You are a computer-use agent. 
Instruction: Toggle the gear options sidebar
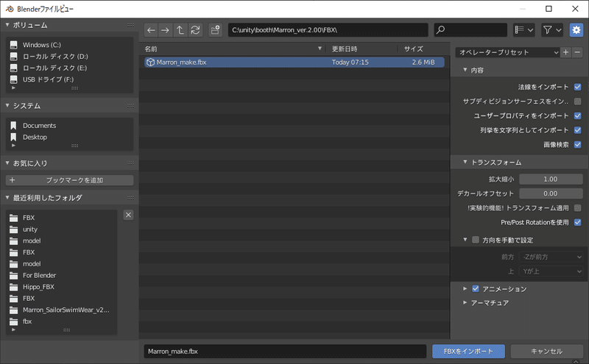[x=576, y=30]
